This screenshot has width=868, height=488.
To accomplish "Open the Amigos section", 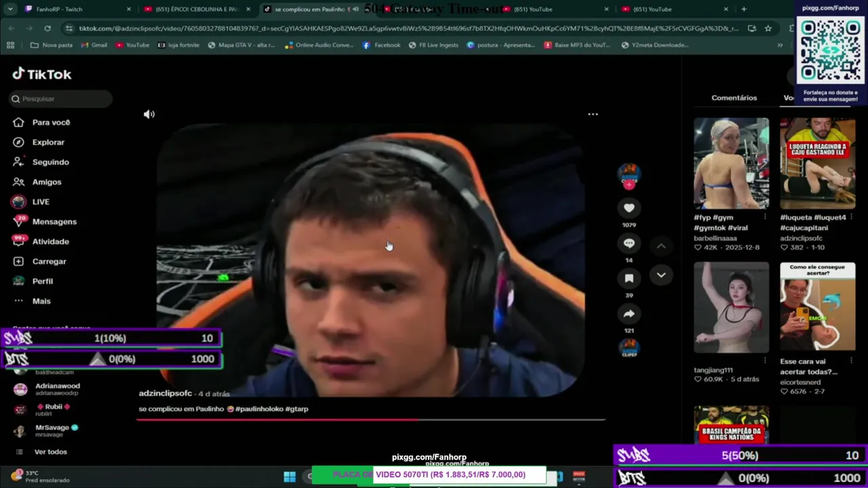I will tap(46, 182).
